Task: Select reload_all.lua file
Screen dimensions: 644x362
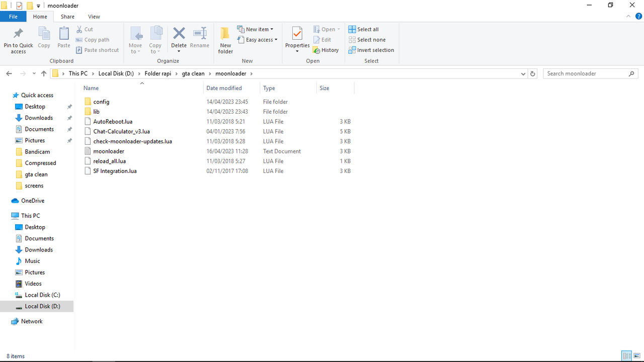Action: click(109, 161)
